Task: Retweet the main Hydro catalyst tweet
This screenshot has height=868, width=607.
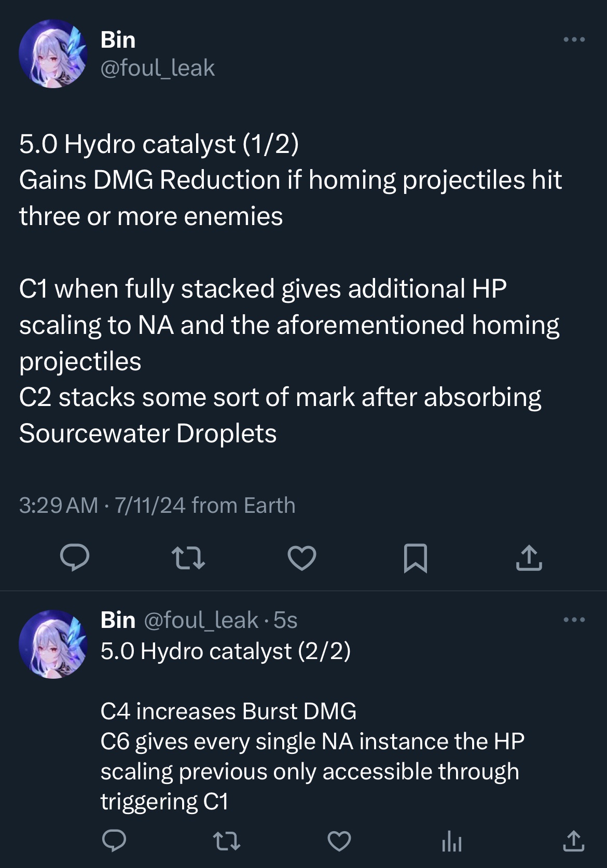Action: click(188, 558)
